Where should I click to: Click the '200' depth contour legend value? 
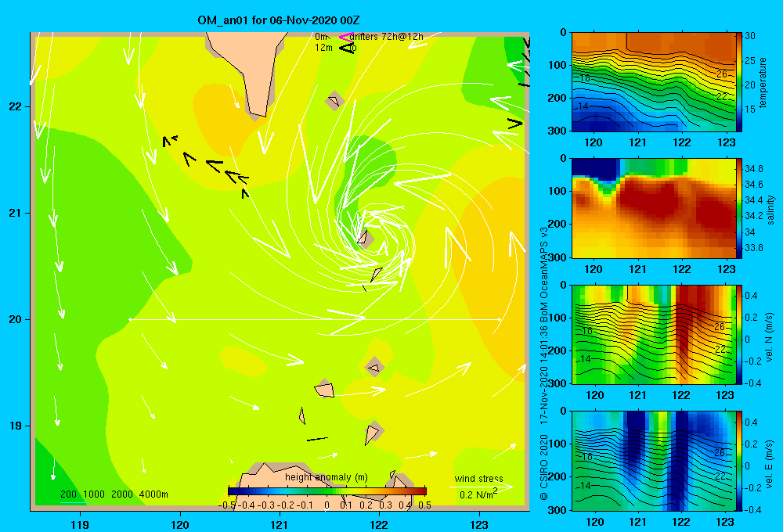coord(68,494)
